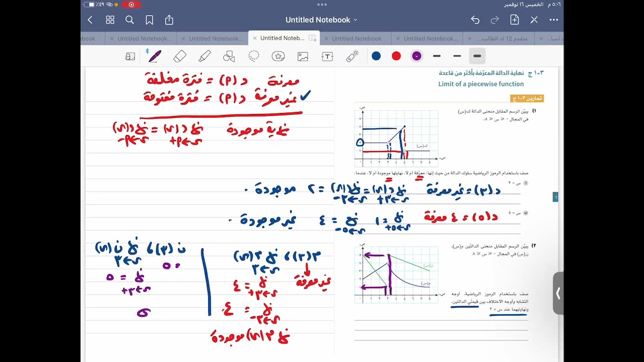Choose the blue pen color

pos(376,56)
